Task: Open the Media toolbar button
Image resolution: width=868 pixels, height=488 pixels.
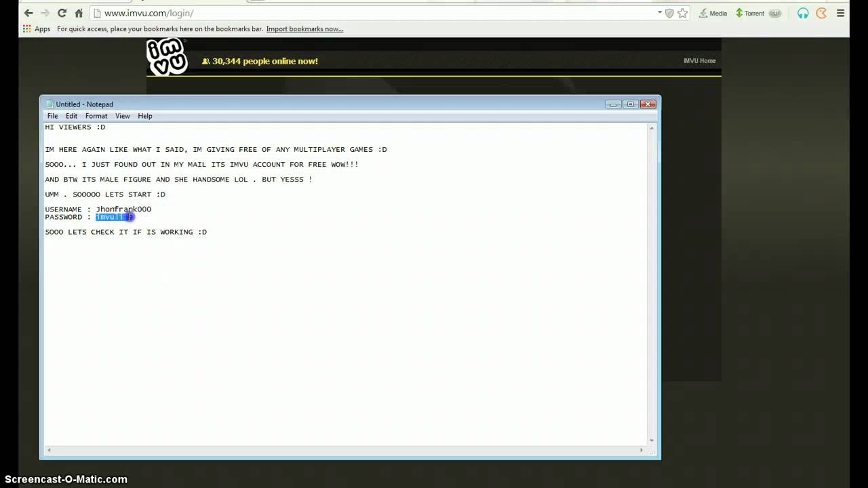Action: pyautogui.click(x=713, y=13)
